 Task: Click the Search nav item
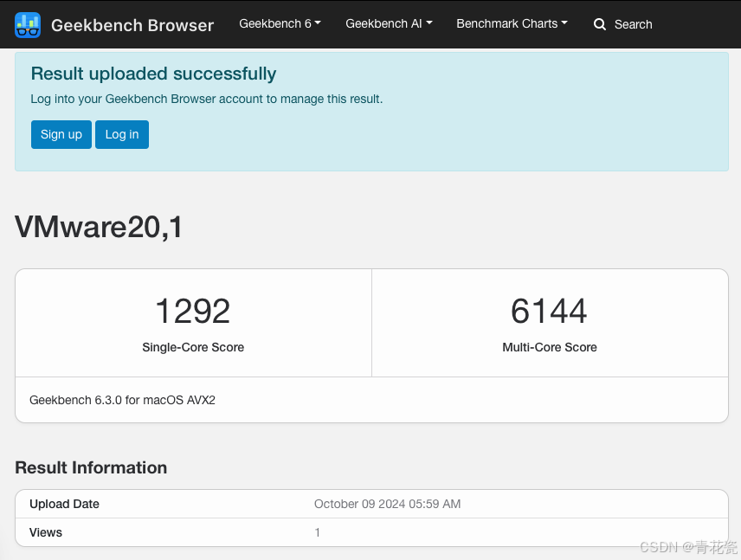point(623,24)
